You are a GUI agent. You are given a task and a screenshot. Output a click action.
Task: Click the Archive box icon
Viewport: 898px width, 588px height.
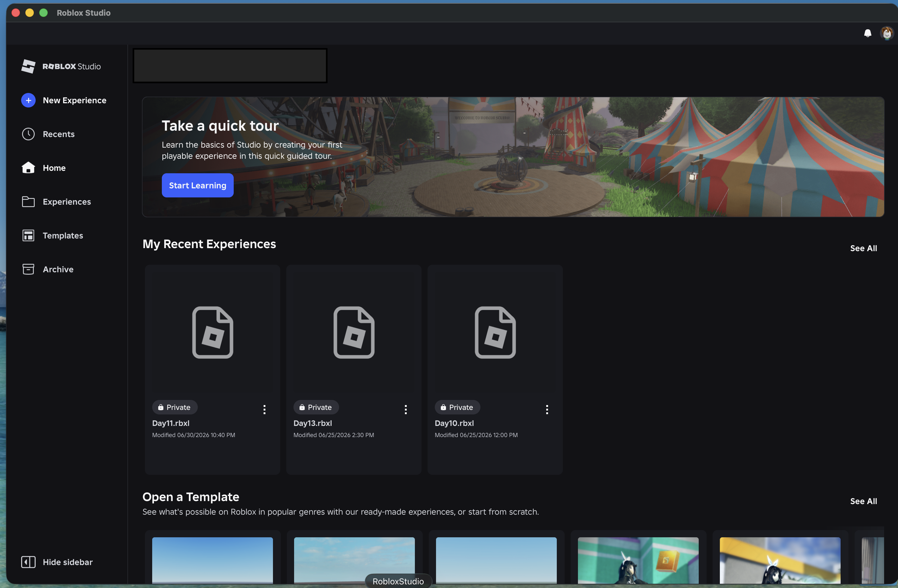click(x=28, y=269)
